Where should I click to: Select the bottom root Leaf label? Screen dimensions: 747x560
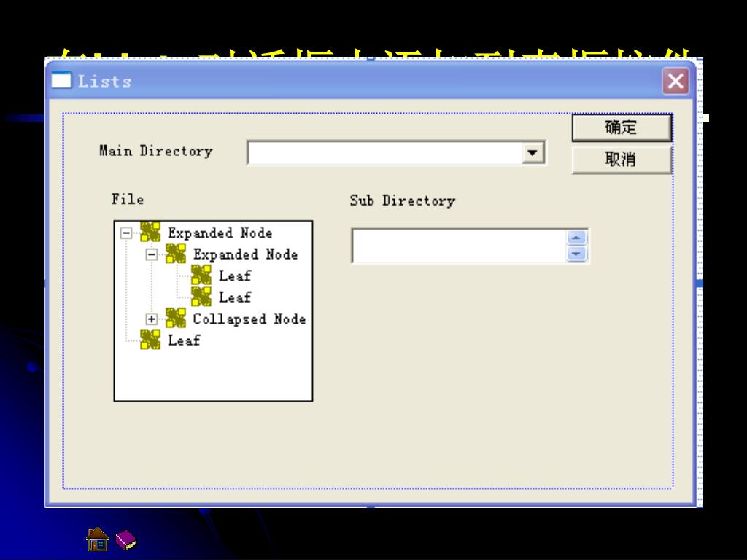184,341
